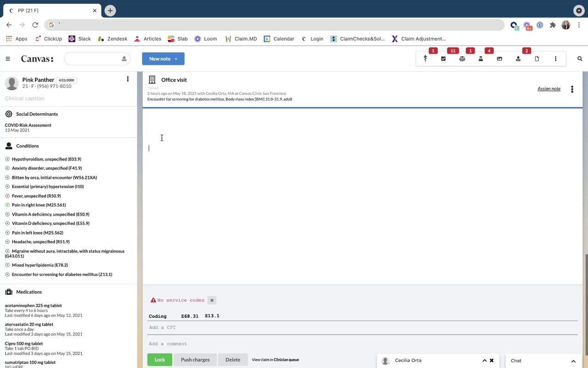The image size is (588, 368).
Task: Select Hypothyroidism, unspecified (E03.9) condition
Action: click(x=46, y=159)
